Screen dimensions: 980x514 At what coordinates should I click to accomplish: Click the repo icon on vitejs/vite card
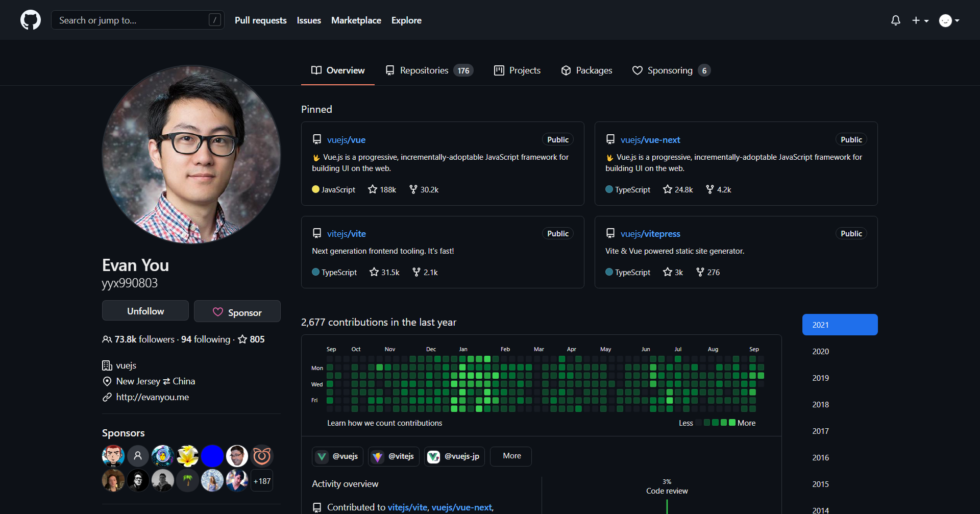pos(317,234)
